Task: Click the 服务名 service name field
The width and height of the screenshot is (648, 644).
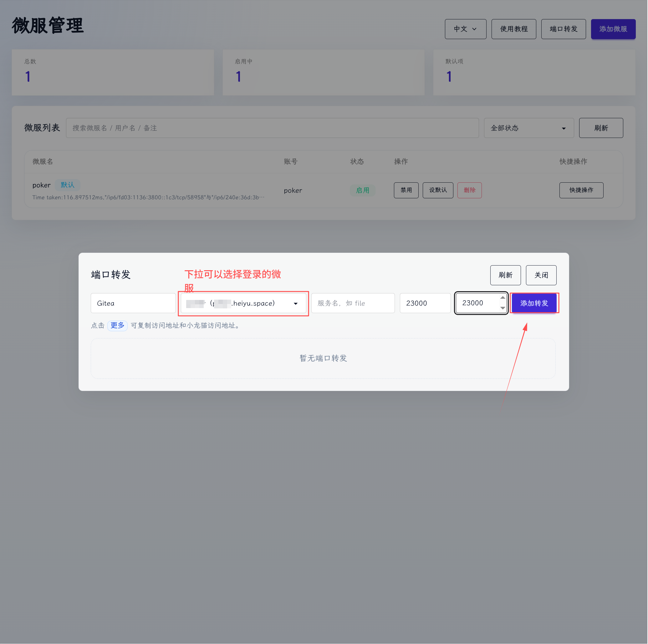Action: click(x=353, y=303)
